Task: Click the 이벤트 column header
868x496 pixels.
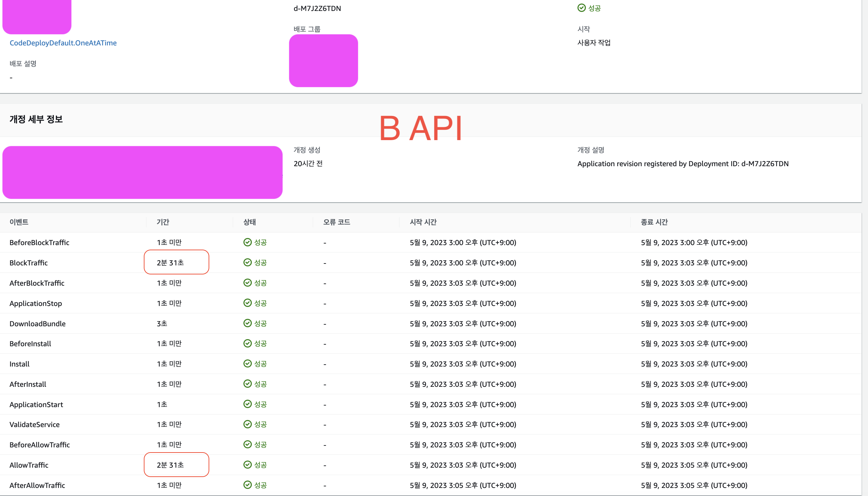Action: click(x=19, y=222)
